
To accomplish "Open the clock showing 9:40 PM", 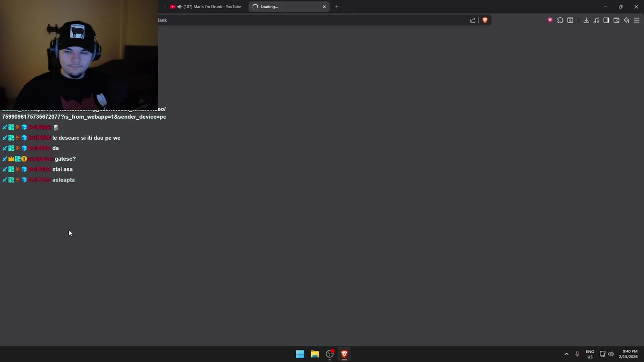I will pyautogui.click(x=628, y=354).
